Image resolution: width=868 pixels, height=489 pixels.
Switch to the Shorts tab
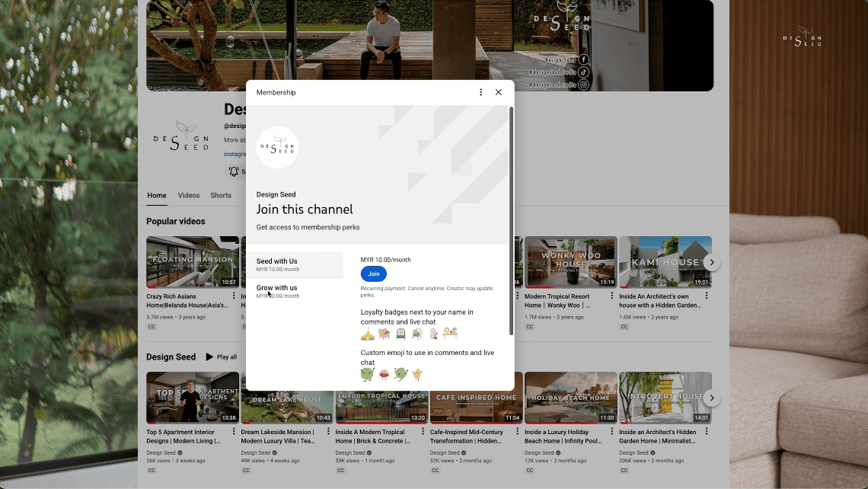point(221,196)
